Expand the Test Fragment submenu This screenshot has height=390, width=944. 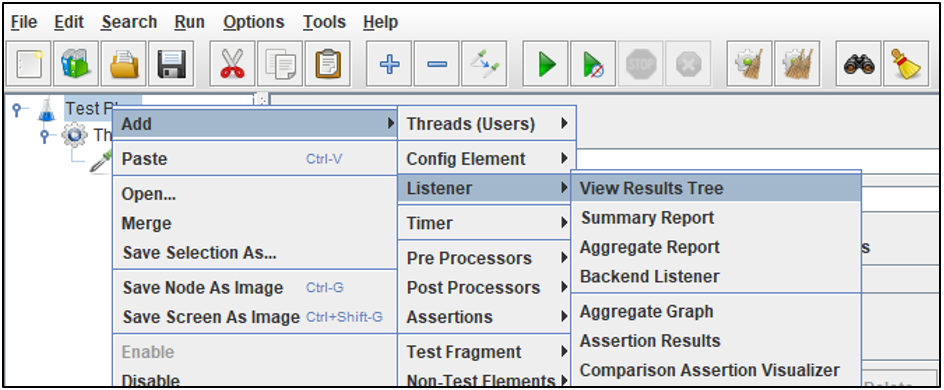pos(485,351)
